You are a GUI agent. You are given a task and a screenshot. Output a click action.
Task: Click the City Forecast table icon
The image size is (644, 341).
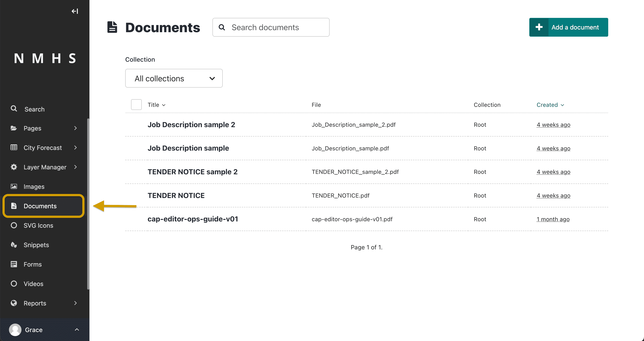tap(14, 147)
